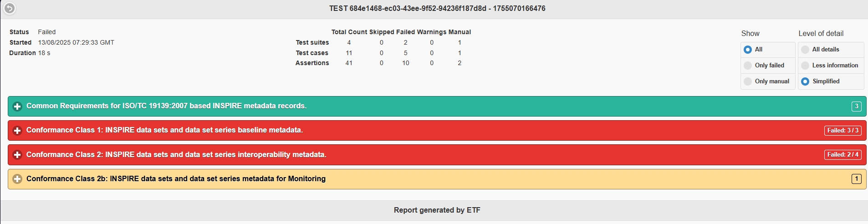The image size is (868, 224).
Task: Click the count badge on Class 2b row
Action: 856,179
